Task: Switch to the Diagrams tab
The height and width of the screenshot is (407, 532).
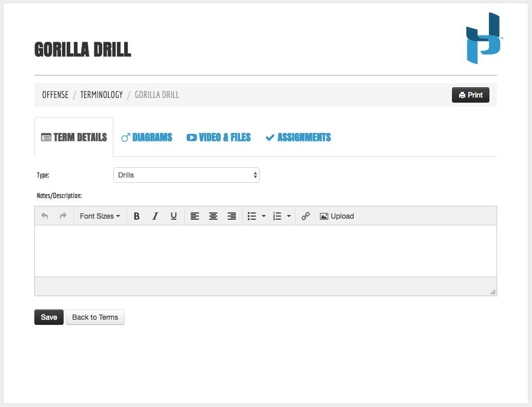Action: pyautogui.click(x=147, y=138)
